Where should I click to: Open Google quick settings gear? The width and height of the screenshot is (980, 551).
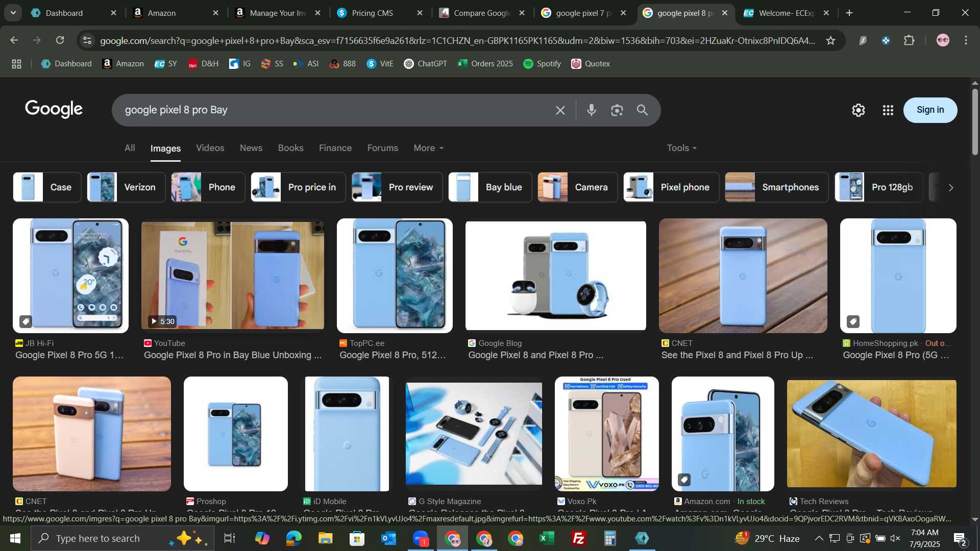858,110
